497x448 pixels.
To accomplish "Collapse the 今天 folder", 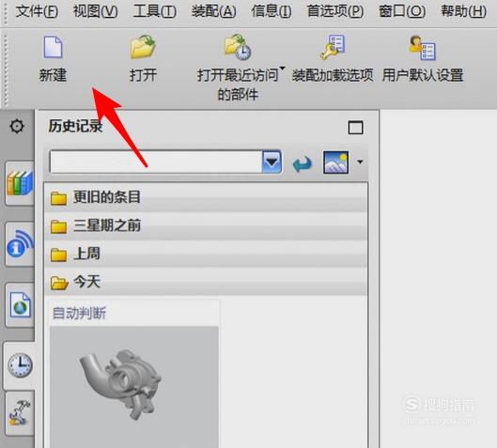I will click(206, 282).
